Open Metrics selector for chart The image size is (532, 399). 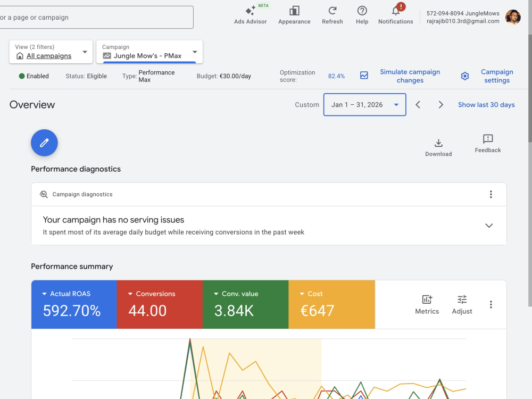pyautogui.click(x=427, y=304)
